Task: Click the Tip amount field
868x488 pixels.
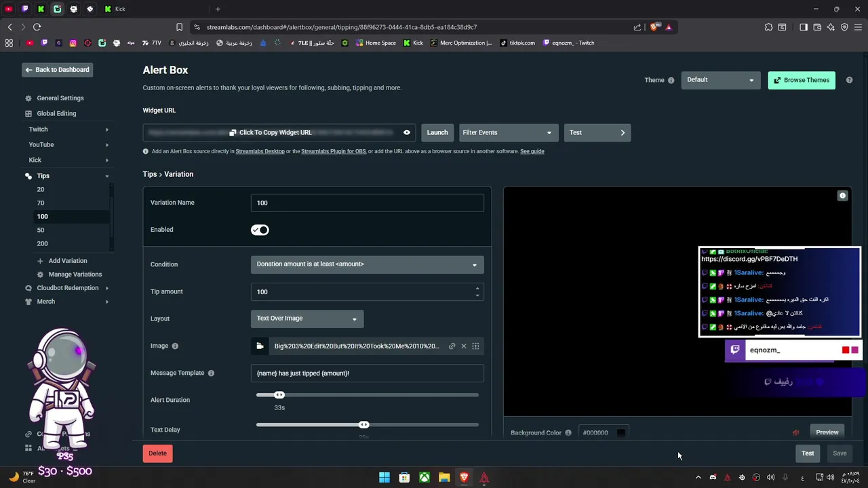Action: pyautogui.click(x=367, y=291)
